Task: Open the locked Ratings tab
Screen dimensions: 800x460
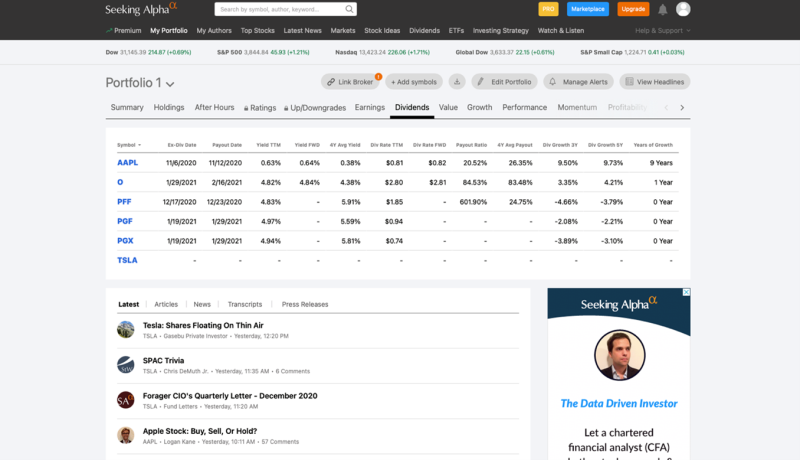Action: [260, 108]
